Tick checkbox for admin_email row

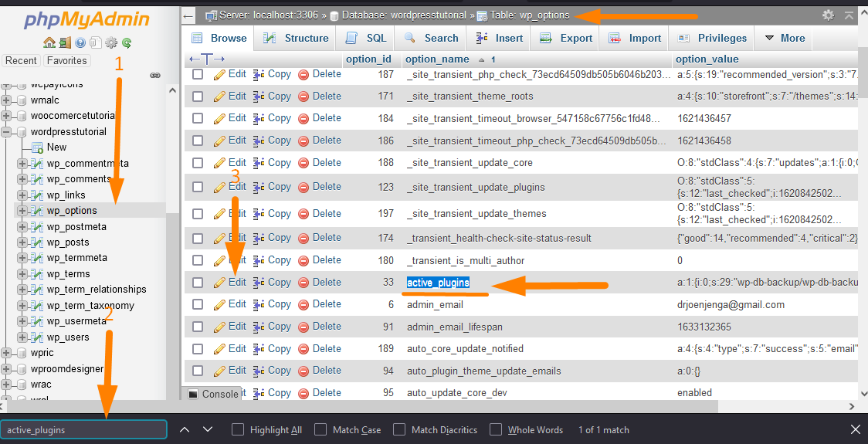tap(198, 304)
